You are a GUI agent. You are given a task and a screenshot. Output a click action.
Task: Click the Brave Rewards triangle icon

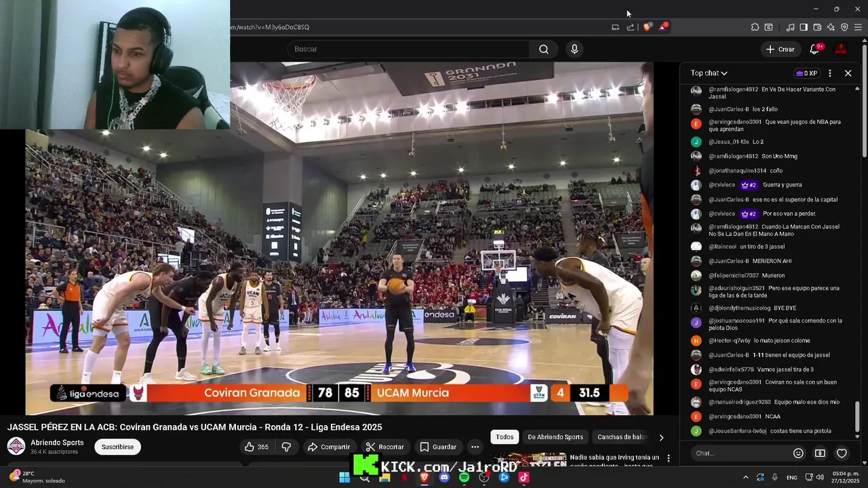[663, 27]
